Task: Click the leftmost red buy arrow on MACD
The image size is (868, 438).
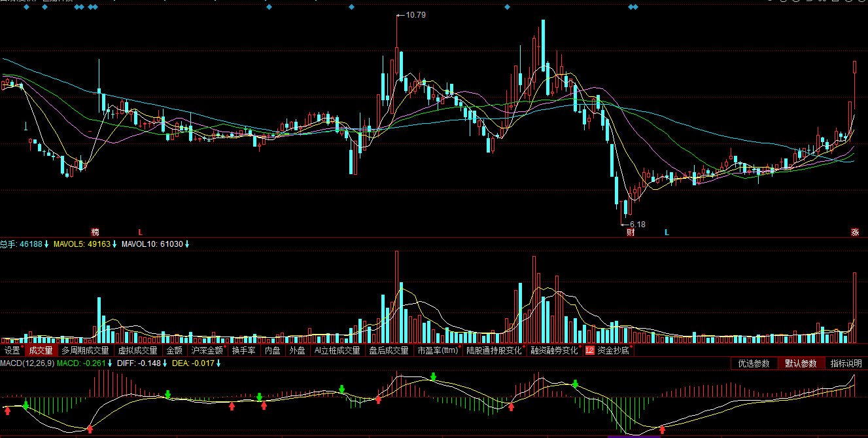Action: 7,411
